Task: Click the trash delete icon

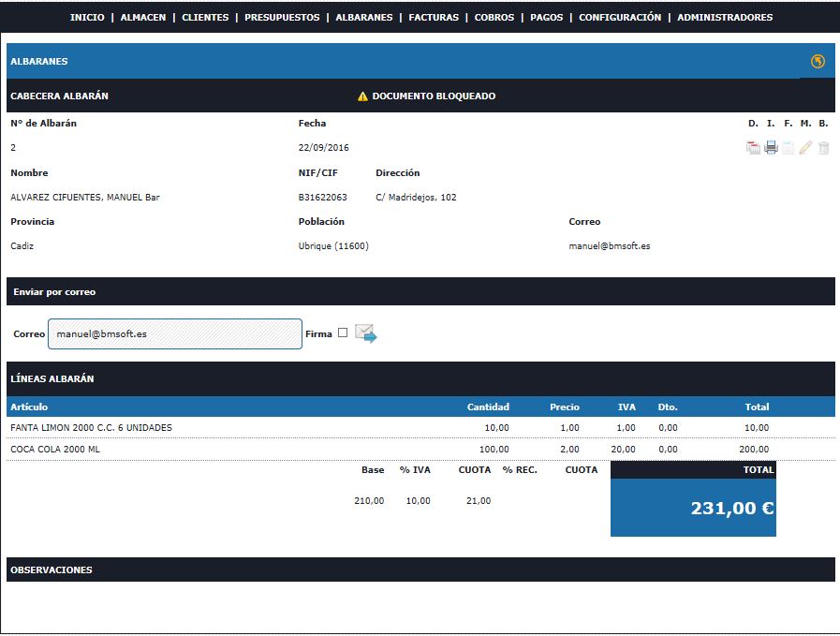Action: (824, 147)
